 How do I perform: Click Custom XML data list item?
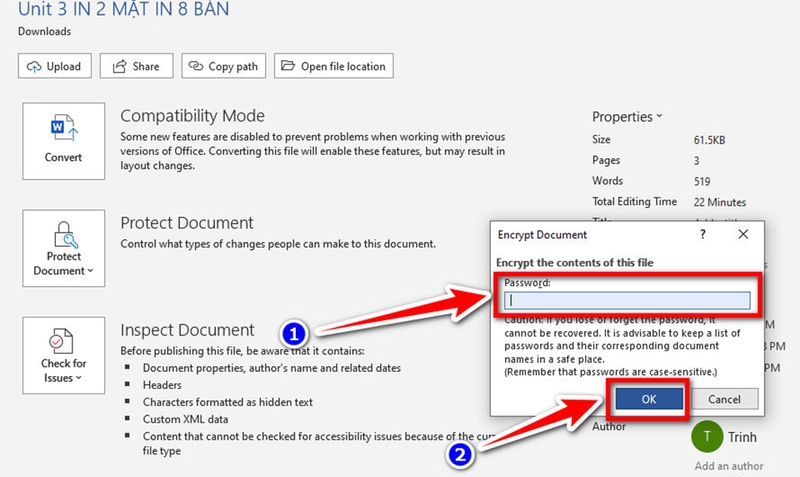tap(185, 419)
